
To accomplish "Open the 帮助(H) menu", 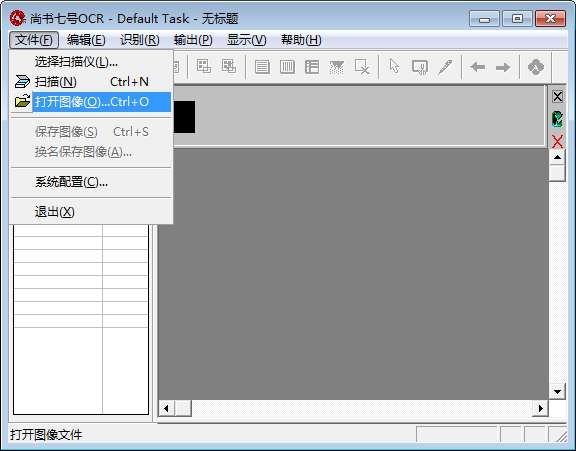I will pos(301,40).
